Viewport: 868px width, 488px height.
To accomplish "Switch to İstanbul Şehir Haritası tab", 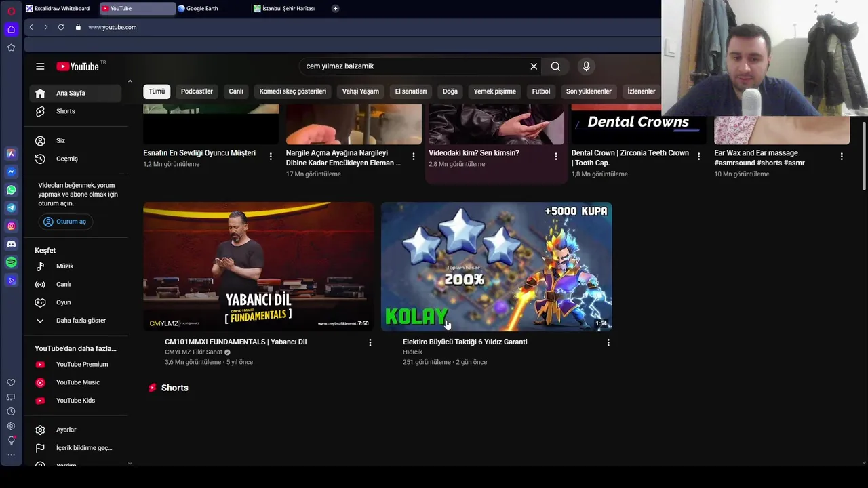I will pos(289,9).
